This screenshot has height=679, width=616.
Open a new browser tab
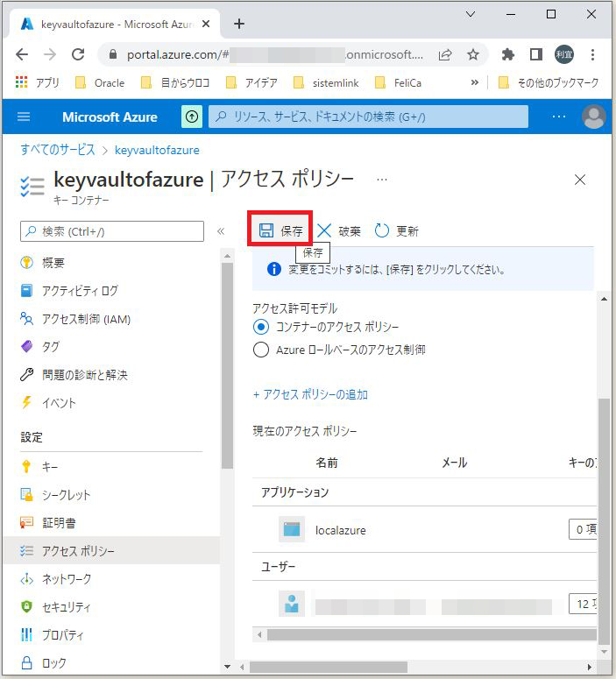click(x=239, y=24)
